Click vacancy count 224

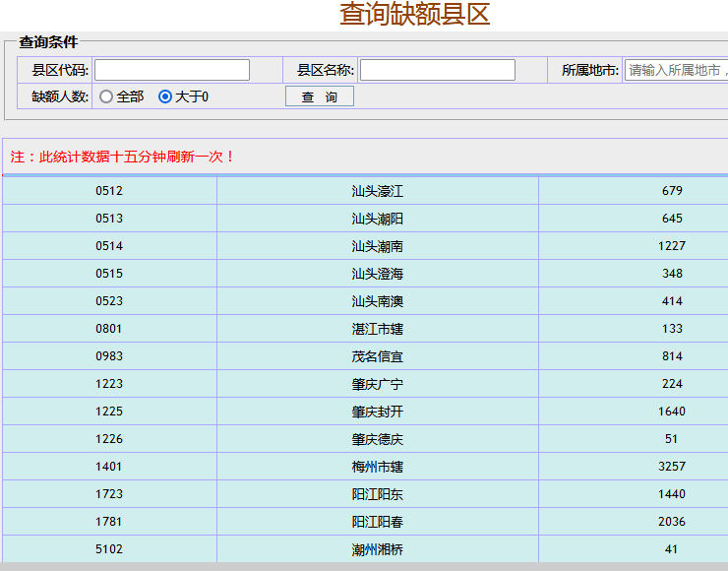pos(672,384)
